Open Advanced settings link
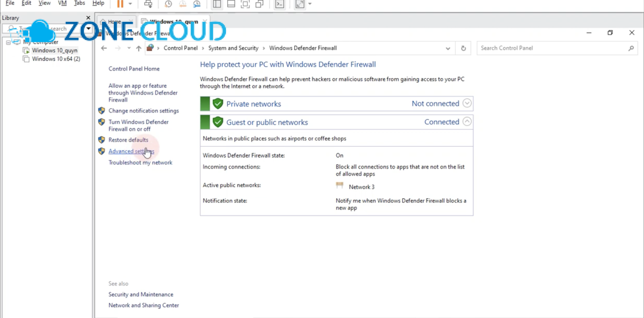This screenshot has width=644, height=318. point(131,151)
